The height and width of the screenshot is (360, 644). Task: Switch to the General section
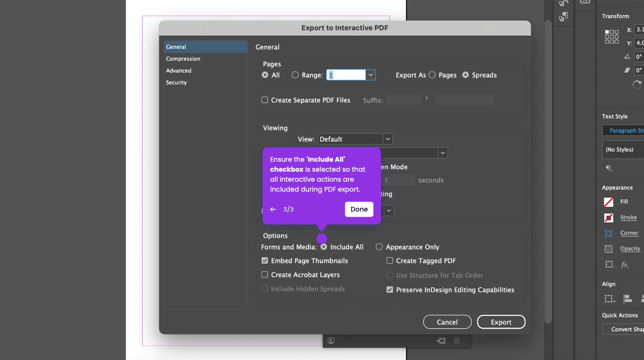tap(206, 47)
